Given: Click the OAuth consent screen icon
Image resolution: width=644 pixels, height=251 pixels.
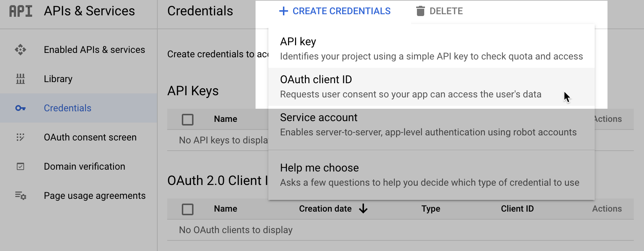Looking at the screenshot, I should (20, 137).
